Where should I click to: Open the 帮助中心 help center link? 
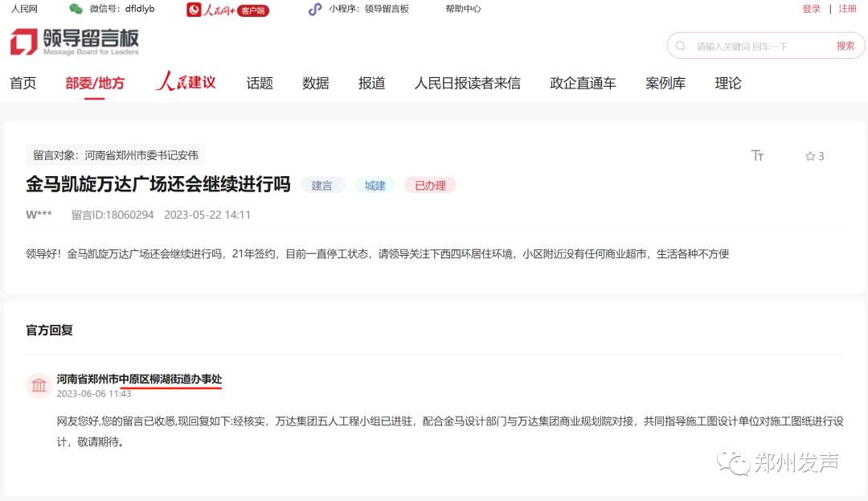464,9
